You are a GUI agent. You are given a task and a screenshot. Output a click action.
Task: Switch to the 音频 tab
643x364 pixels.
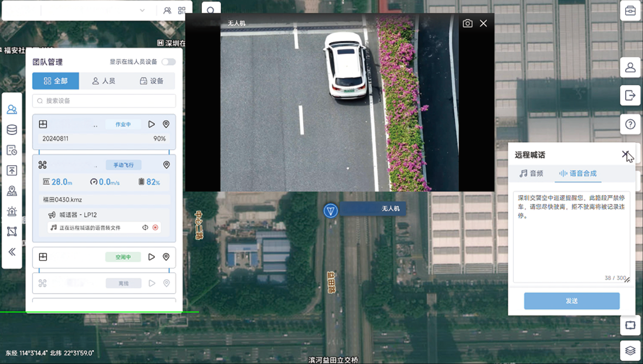tap(532, 173)
